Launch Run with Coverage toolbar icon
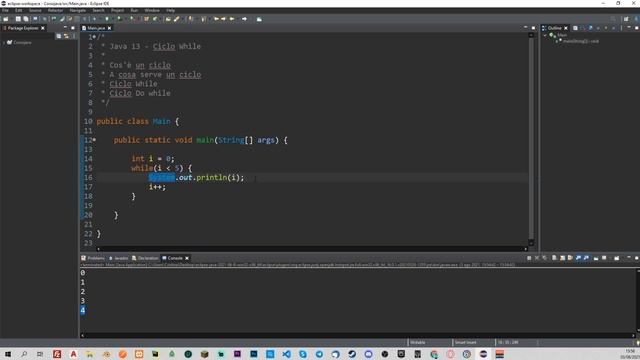640x360 pixels. tap(119, 19)
